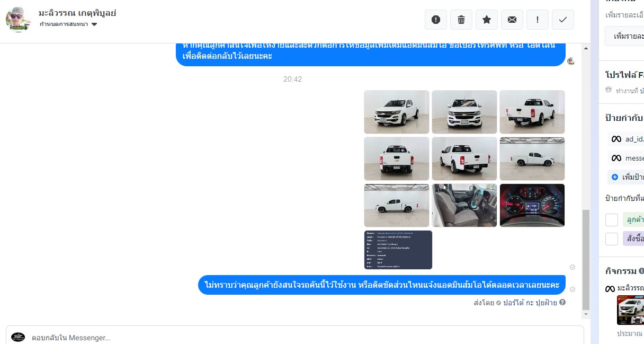Click the spam report octagon icon

435,20
